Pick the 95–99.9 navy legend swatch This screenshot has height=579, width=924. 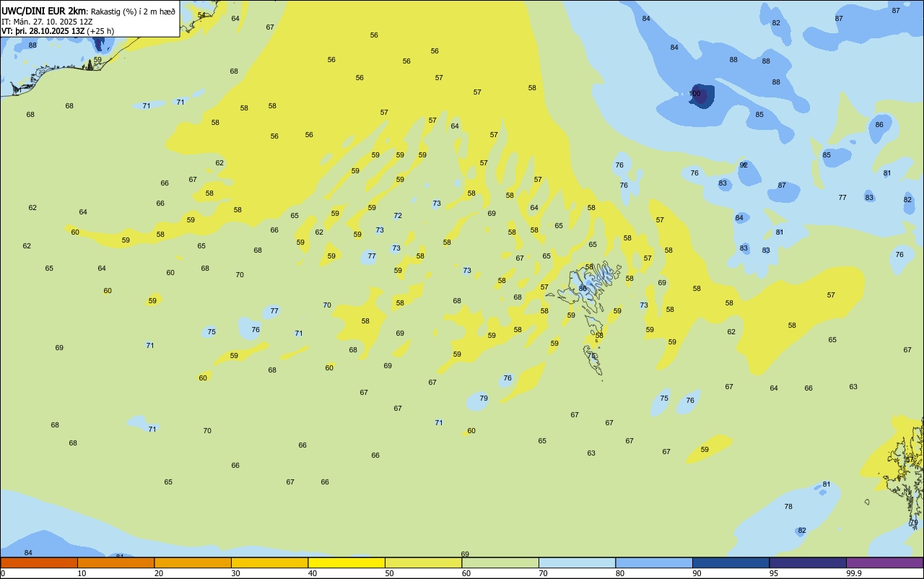click(808, 562)
